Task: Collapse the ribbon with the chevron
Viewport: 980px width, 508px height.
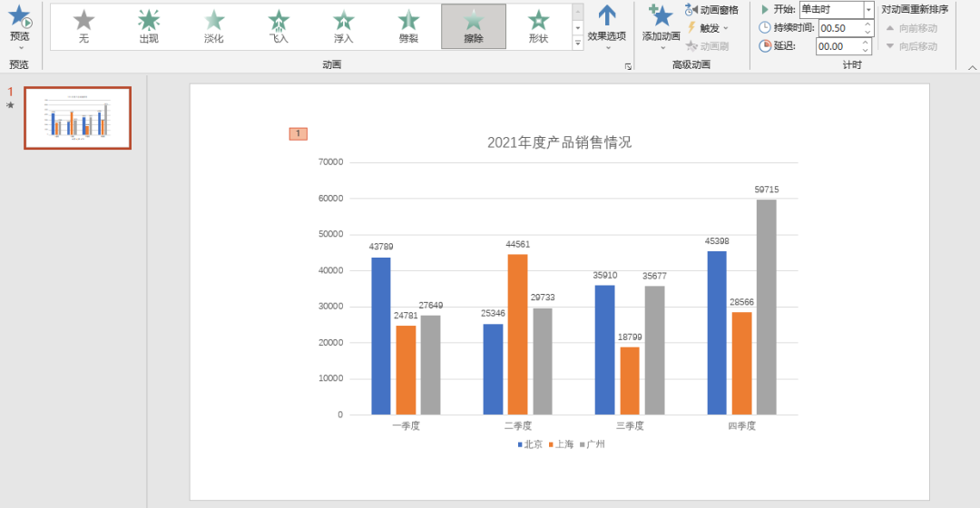Action: [x=971, y=65]
